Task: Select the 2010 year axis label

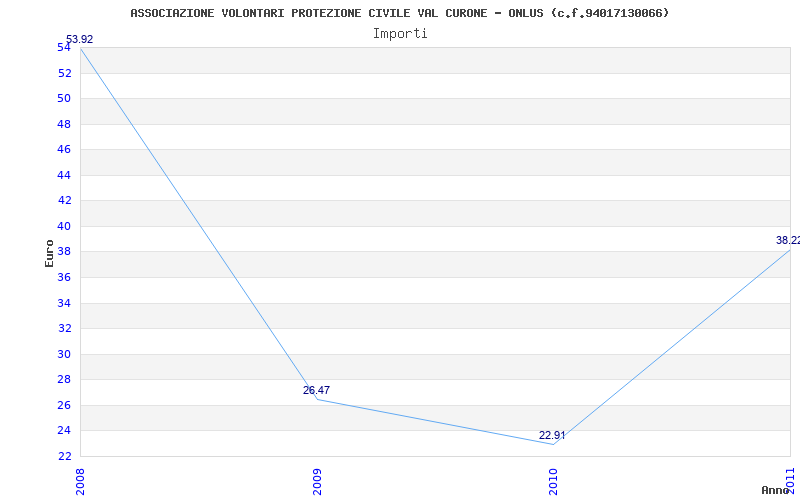Action: point(553,482)
